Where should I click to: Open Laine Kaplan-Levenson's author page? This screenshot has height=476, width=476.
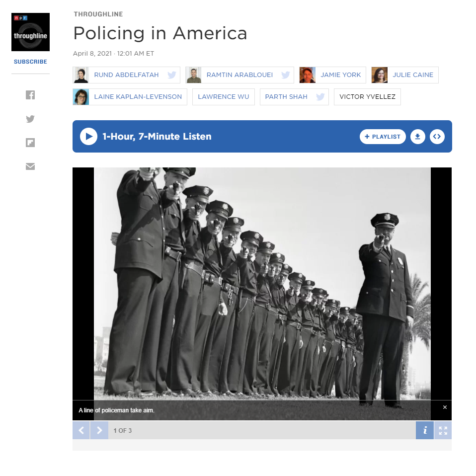coord(138,96)
